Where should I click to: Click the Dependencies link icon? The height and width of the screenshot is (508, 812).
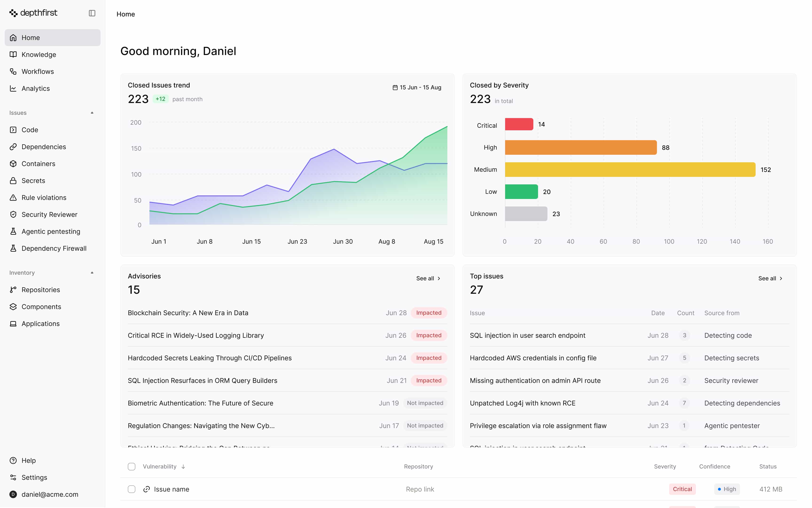pos(13,147)
